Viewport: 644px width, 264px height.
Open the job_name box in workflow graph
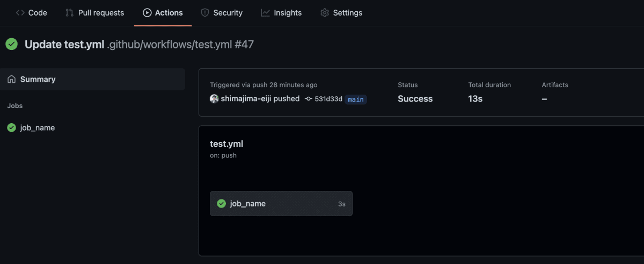281,204
